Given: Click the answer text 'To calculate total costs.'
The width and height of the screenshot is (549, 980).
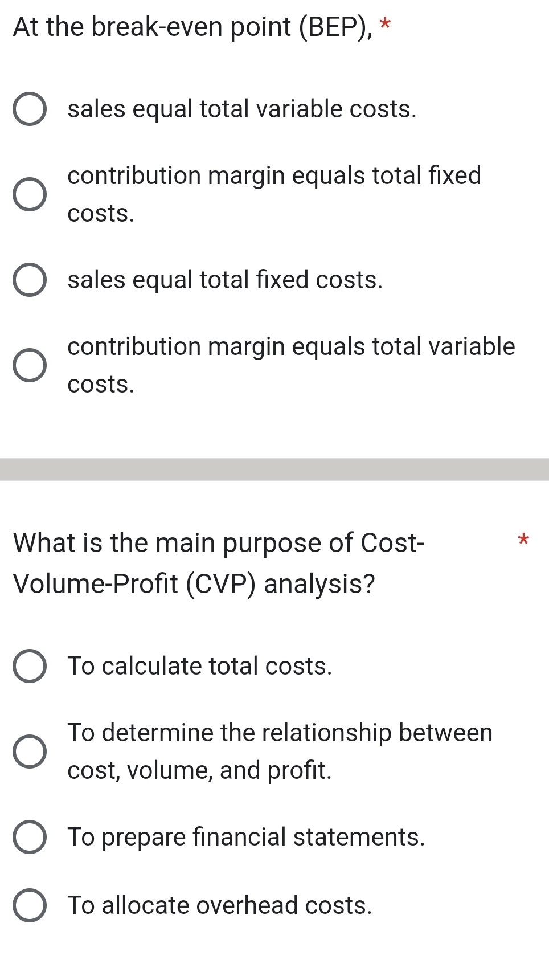Looking at the screenshot, I should tap(199, 666).
